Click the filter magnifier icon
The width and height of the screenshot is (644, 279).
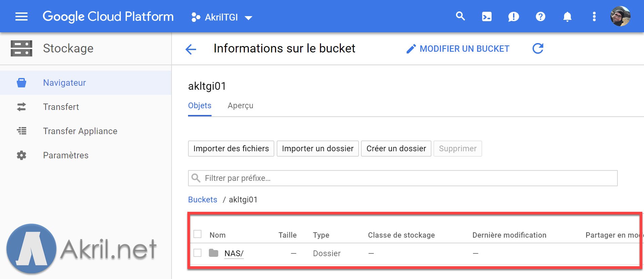coord(196,178)
